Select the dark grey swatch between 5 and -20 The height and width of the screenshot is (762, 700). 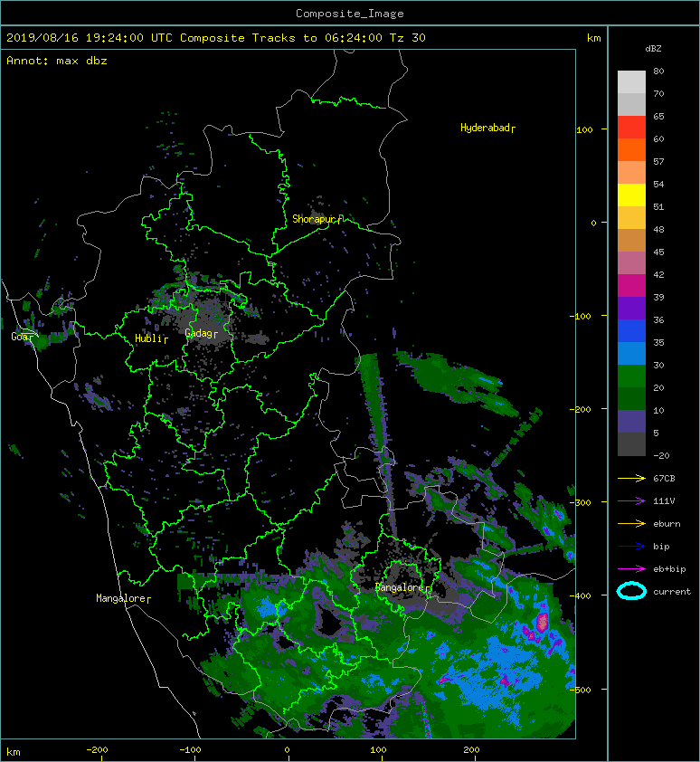click(631, 444)
